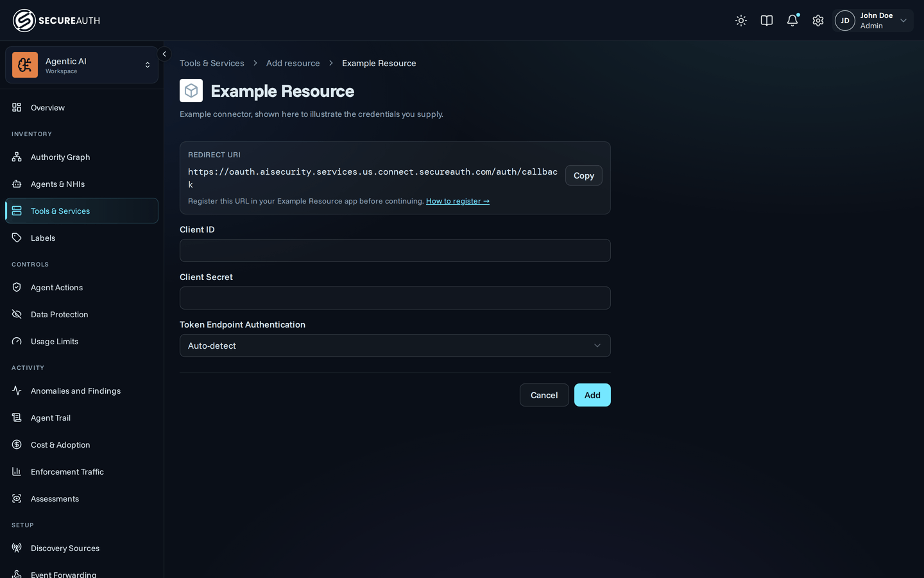
Task: Click the Discovery Sources radio icon
Action: (17, 548)
